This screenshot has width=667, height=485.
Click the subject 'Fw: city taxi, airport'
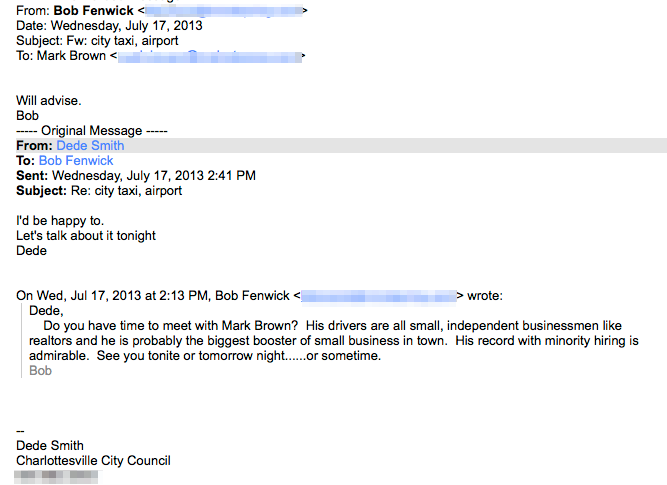[123, 40]
